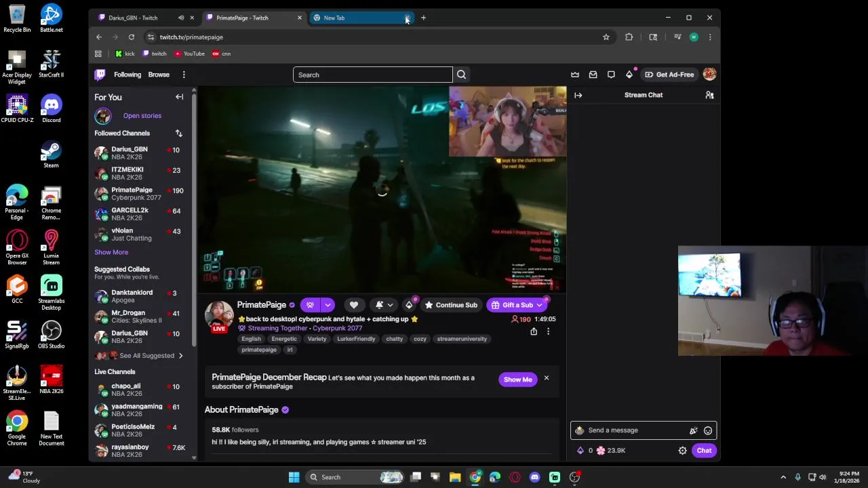Sort followed channels with arrows icon
This screenshot has width=868, height=488.
179,134
